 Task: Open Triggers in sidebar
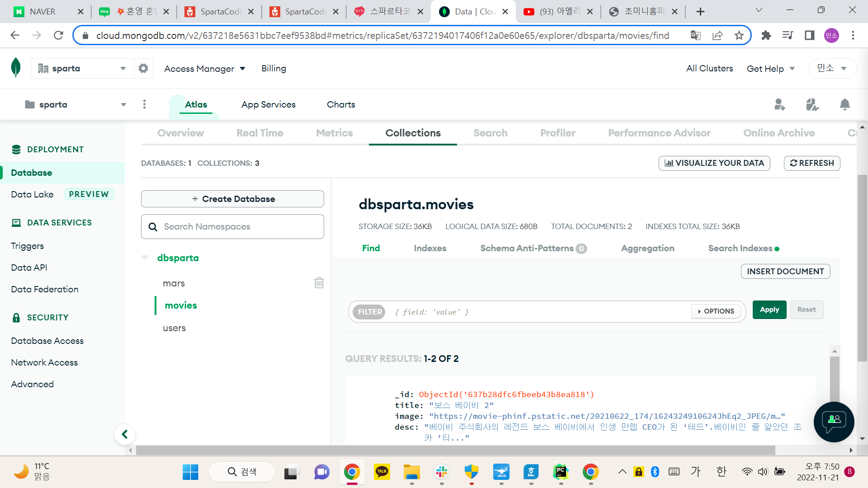click(x=27, y=246)
